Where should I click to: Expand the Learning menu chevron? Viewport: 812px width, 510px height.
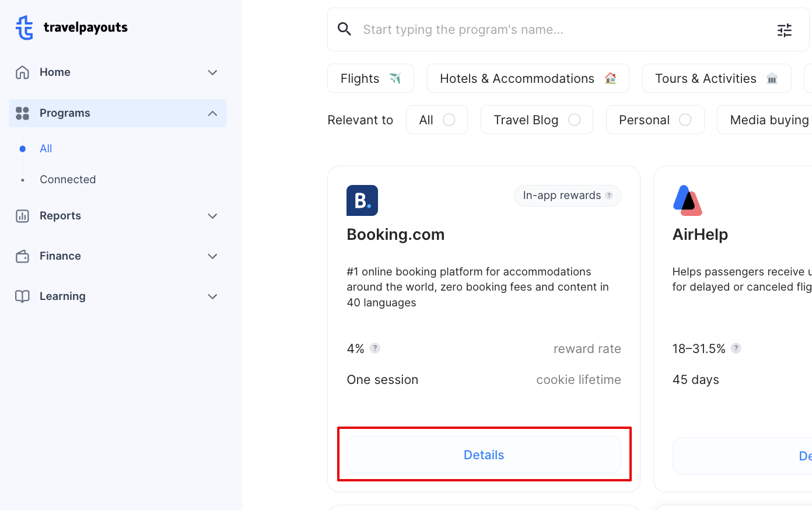coord(212,296)
